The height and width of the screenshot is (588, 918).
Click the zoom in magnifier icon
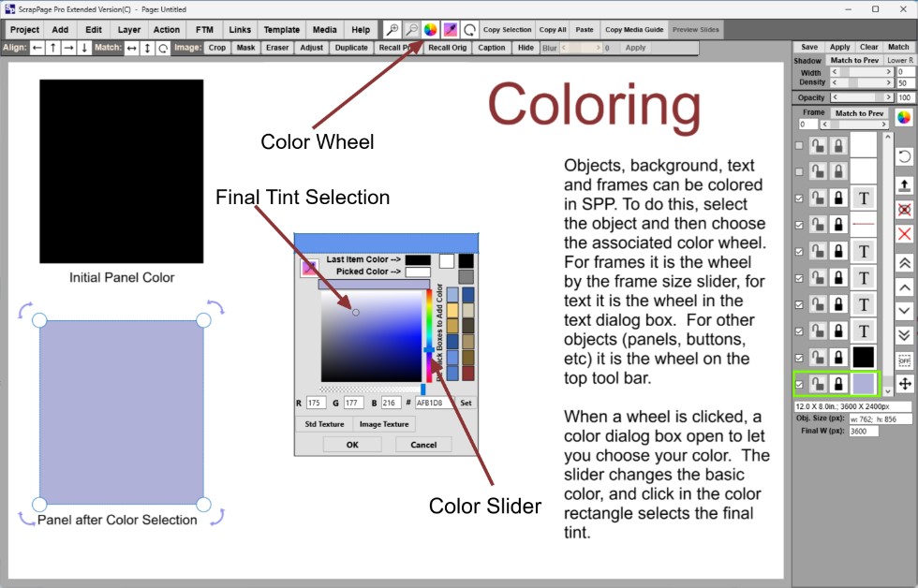393,30
